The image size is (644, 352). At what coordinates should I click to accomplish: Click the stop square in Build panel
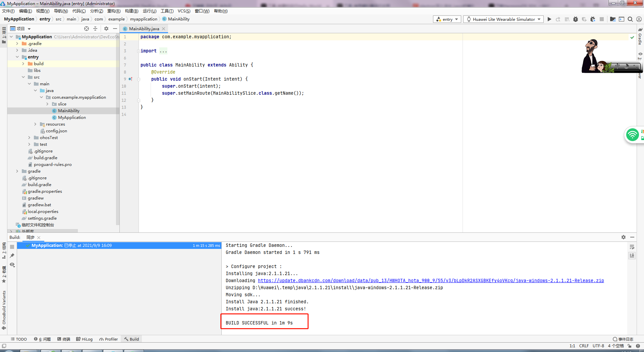[x=12, y=247]
